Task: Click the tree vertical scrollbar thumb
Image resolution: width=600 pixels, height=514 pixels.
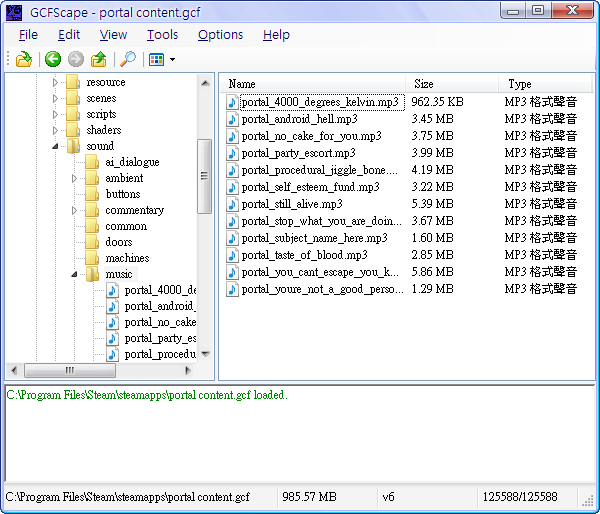Action: [205, 176]
